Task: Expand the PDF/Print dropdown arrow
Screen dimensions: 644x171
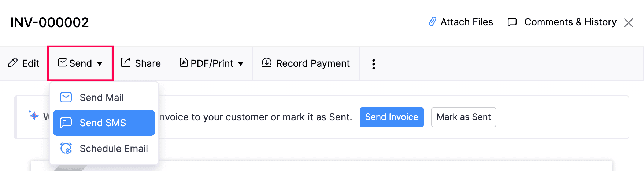Action: pyautogui.click(x=241, y=64)
